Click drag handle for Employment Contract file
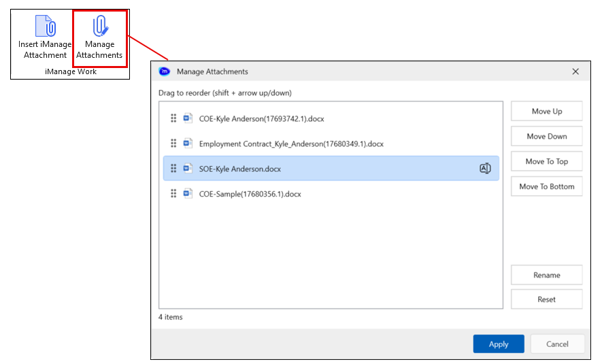This screenshot has height=364, width=602. pyautogui.click(x=173, y=144)
